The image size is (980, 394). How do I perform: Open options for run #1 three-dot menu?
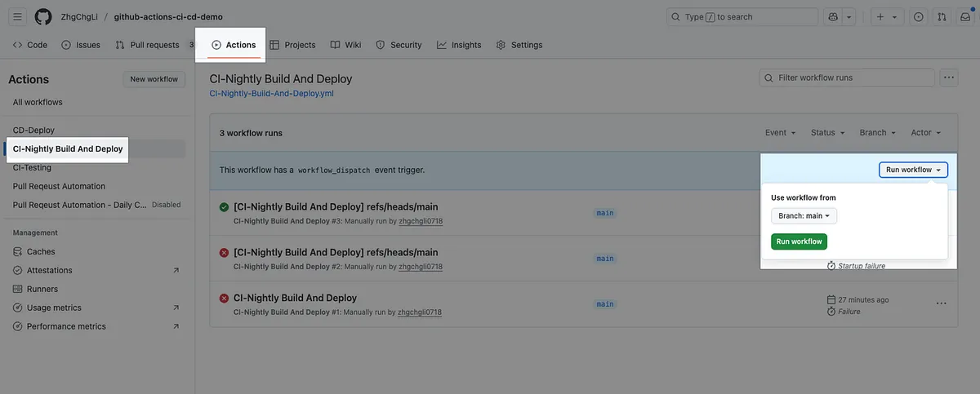(x=941, y=303)
